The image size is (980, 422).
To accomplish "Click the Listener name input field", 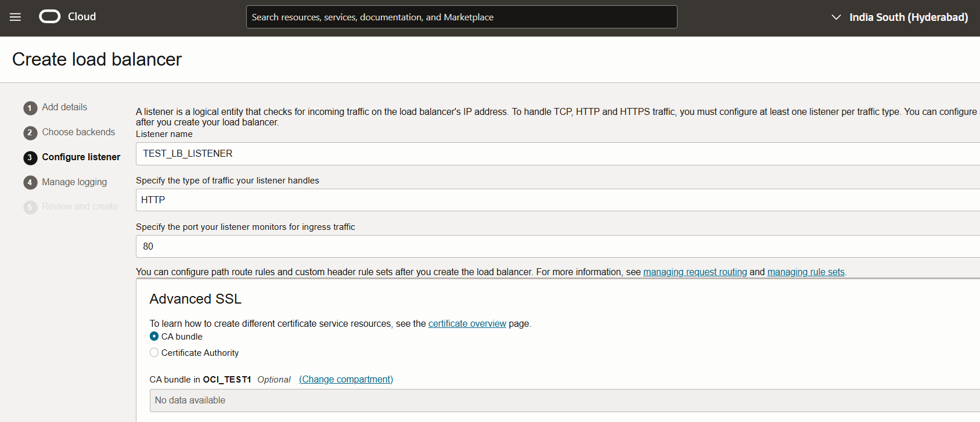I will (557, 154).
